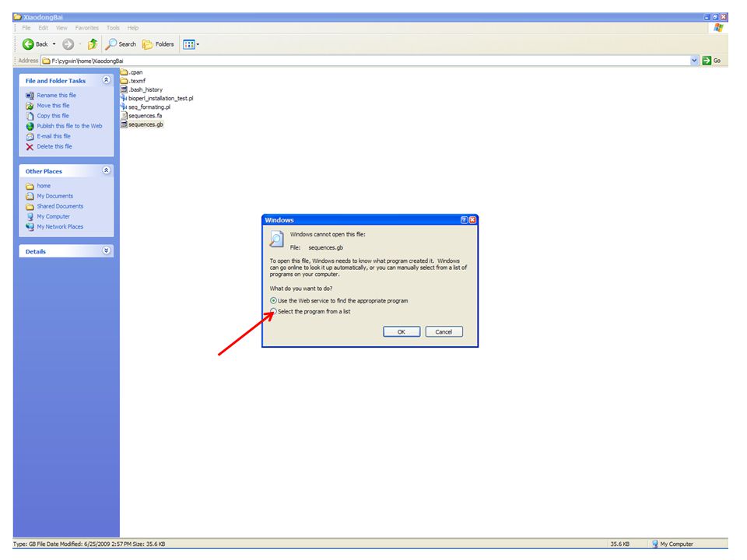
Task: Click E-mail this file
Action: pyautogui.click(x=54, y=136)
